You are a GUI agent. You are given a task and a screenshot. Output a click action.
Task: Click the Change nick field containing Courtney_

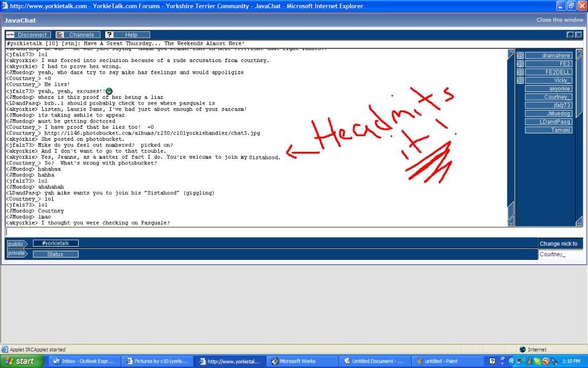coord(560,254)
